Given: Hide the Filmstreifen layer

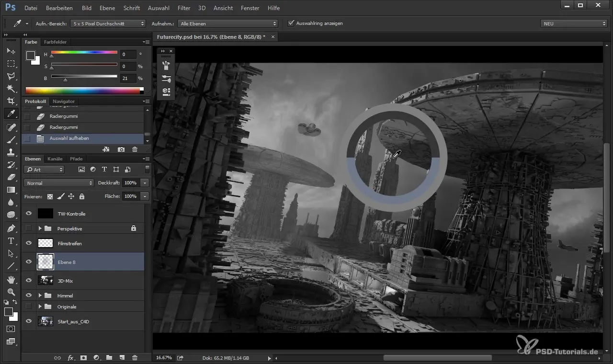Looking at the screenshot, I should (28, 243).
